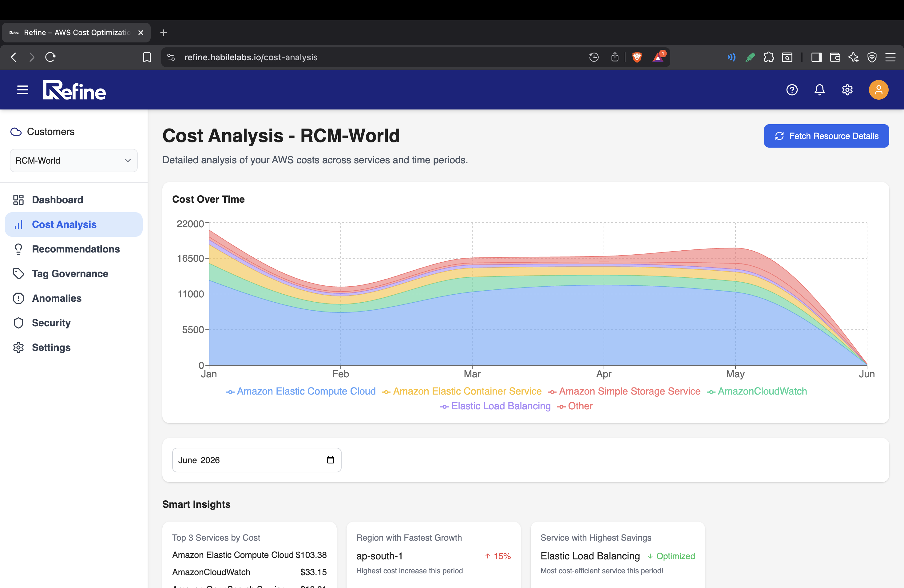The height and width of the screenshot is (588, 904).
Task: Click the ap-south-1 region name
Action: [379, 556]
